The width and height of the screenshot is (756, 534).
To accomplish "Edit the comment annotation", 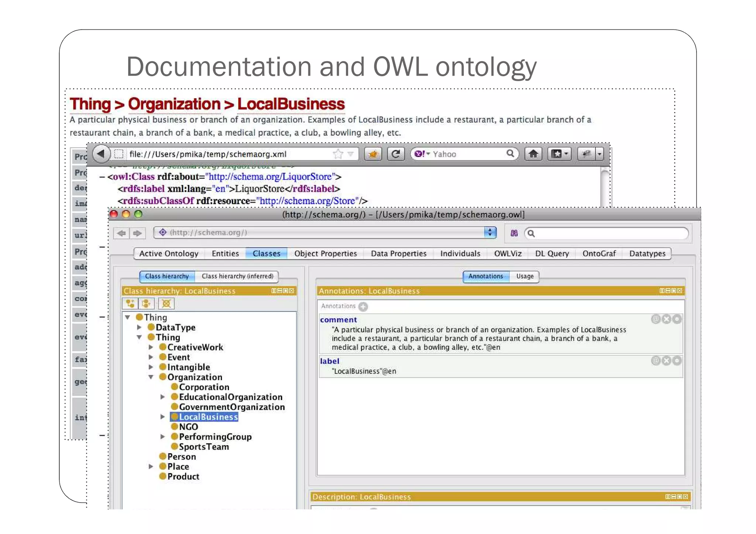I will point(677,319).
